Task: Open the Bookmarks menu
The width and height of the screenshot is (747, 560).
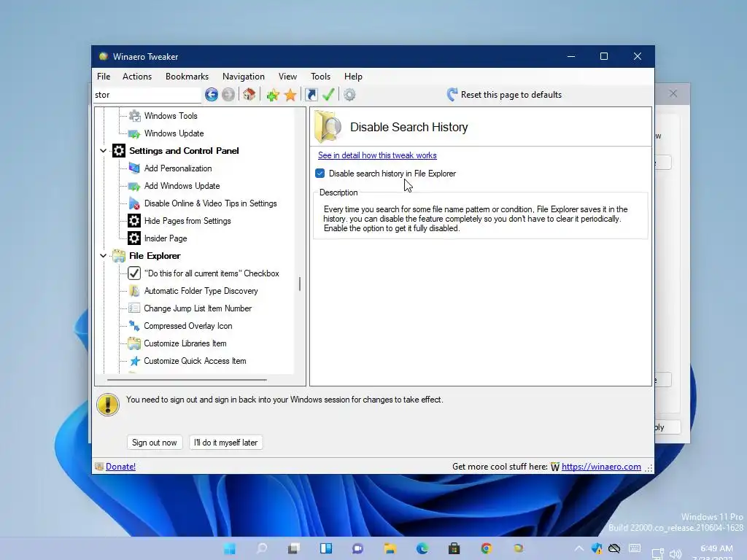Action: pos(187,76)
